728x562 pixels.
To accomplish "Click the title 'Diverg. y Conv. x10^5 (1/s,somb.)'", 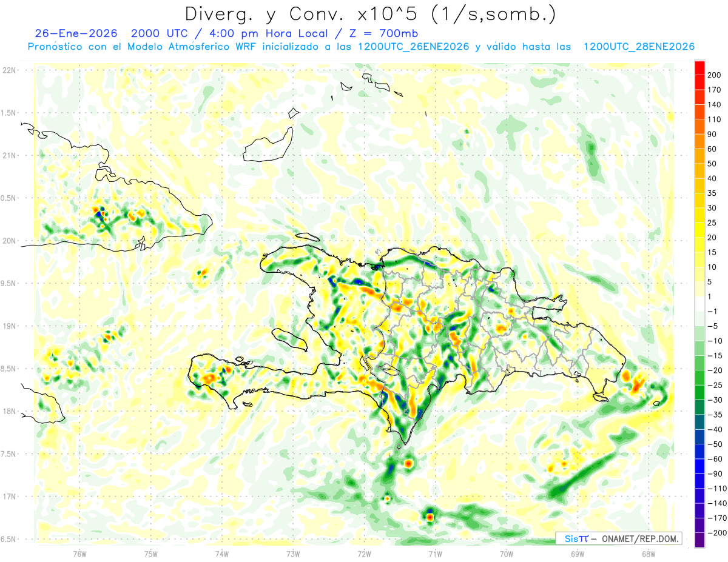I will (369, 13).
